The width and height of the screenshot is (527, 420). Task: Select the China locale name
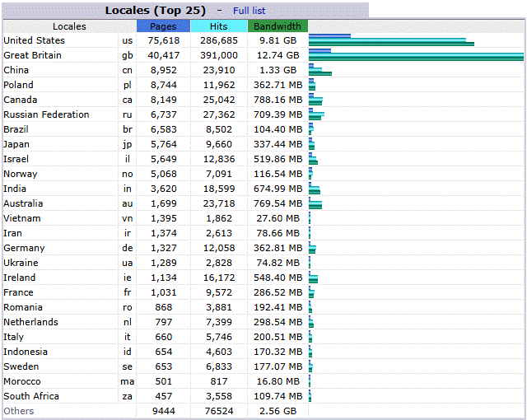pos(16,70)
